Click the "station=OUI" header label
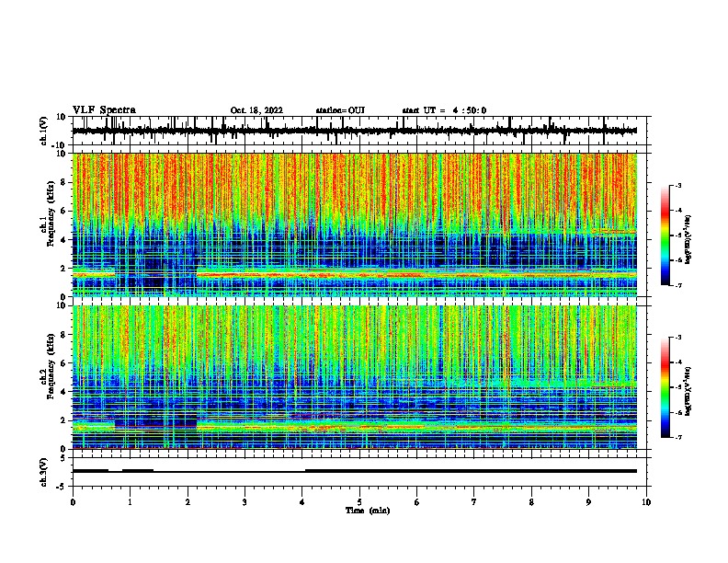The image size is (728, 563). click(x=340, y=110)
